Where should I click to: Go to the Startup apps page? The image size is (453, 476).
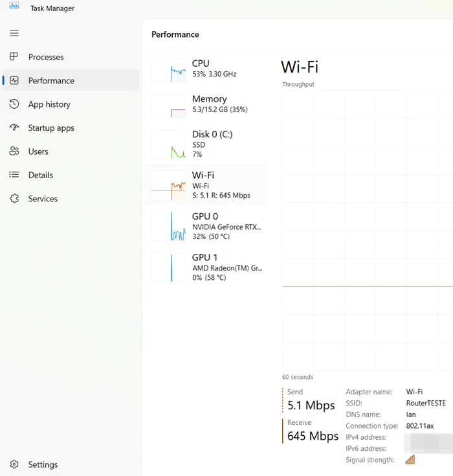pos(51,128)
